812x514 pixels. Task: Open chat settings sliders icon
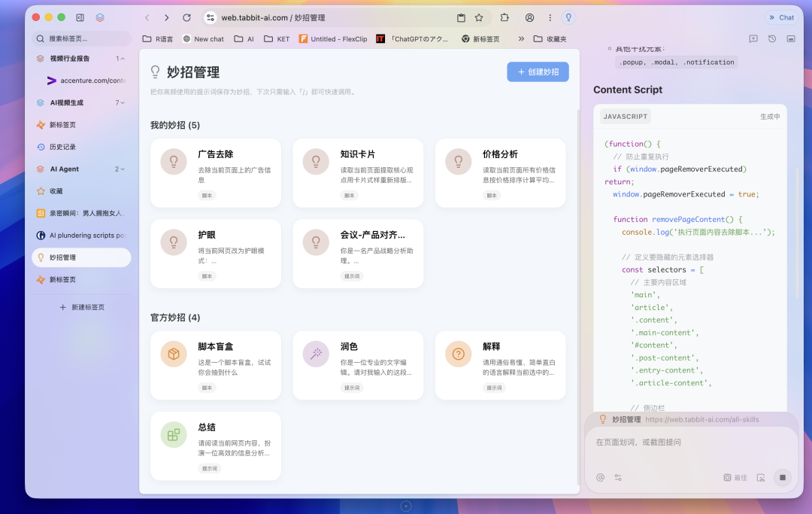click(x=618, y=478)
